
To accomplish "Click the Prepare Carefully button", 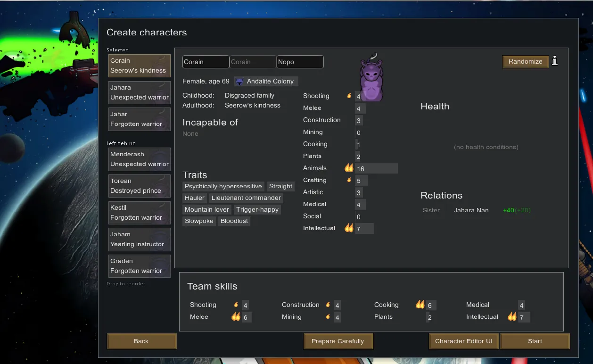I will 338,341.
